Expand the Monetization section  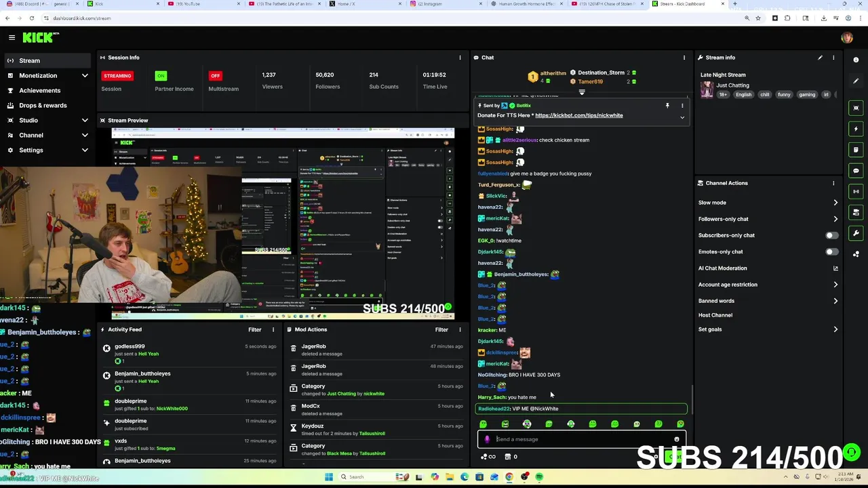(x=46, y=75)
